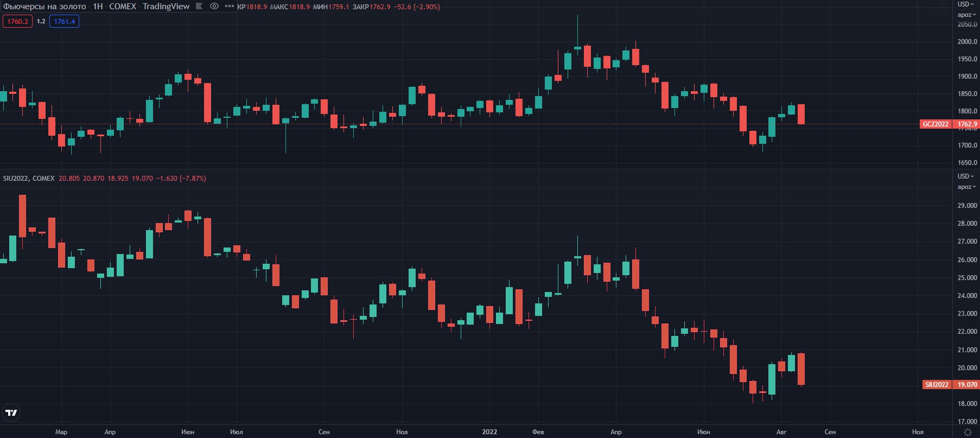Click the SIU2022 price line label
The image size is (980, 438).
click(937, 384)
